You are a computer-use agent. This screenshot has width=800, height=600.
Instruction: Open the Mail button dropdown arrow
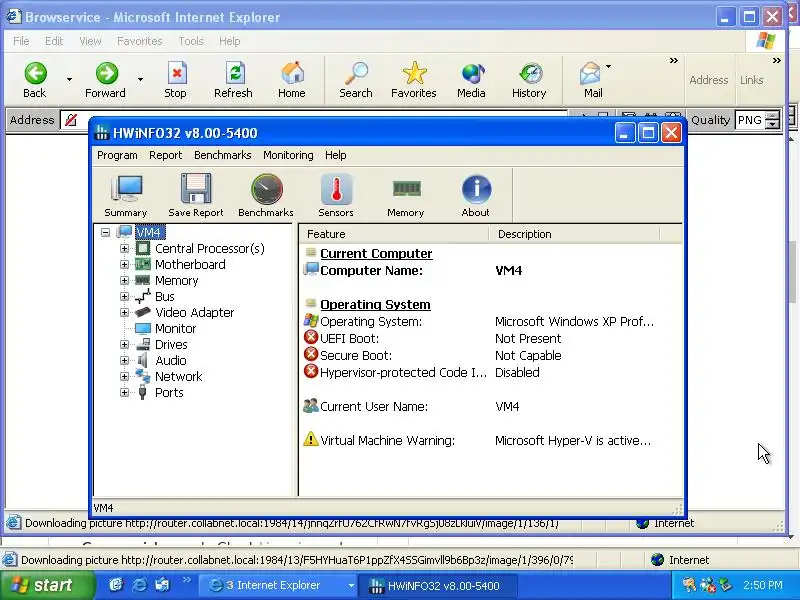[608, 67]
